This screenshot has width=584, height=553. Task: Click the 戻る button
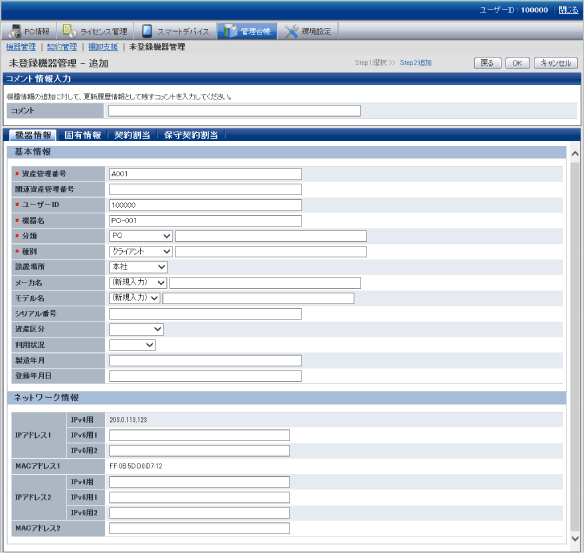pyautogui.click(x=488, y=63)
